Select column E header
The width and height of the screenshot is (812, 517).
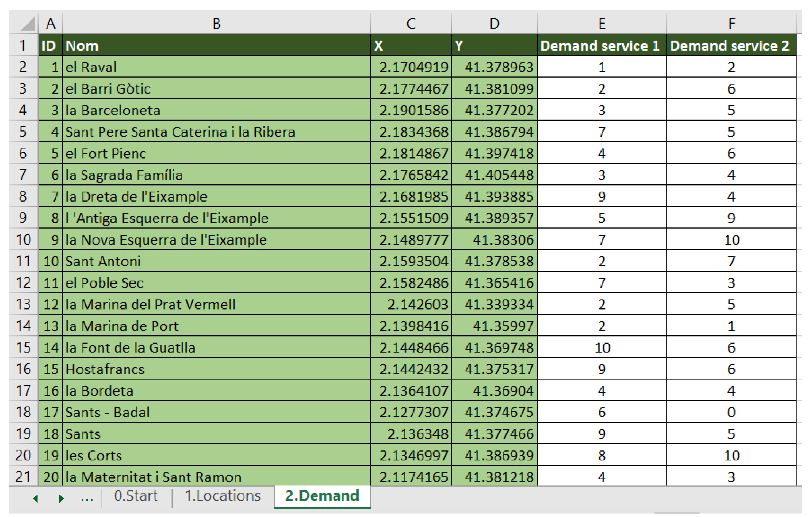coord(602,23)
